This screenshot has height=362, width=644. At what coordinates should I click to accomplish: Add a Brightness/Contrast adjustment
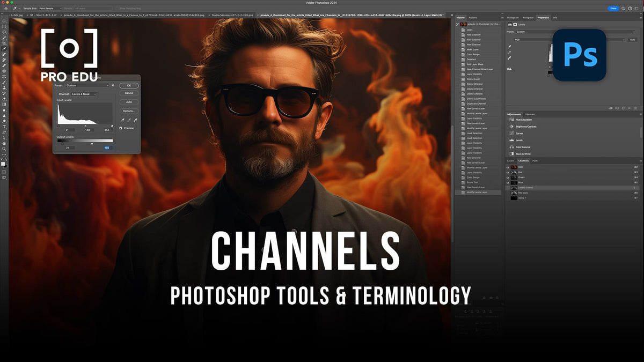point(522,127)
